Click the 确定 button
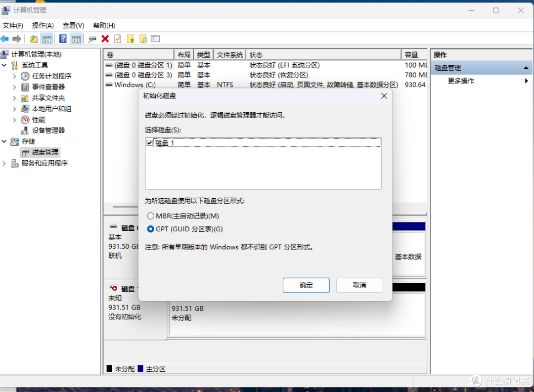This screenshot has width=534, height=392. point(306,285)
